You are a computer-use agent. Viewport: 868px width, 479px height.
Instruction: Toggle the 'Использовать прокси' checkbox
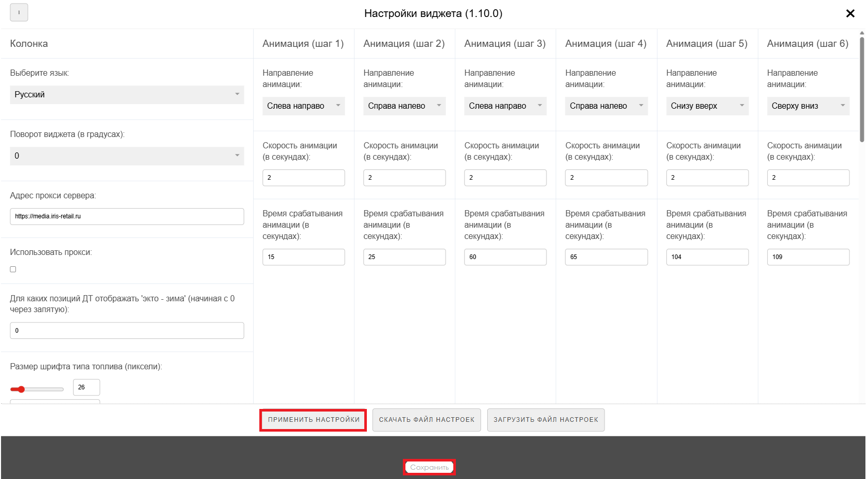pos(13,269)
